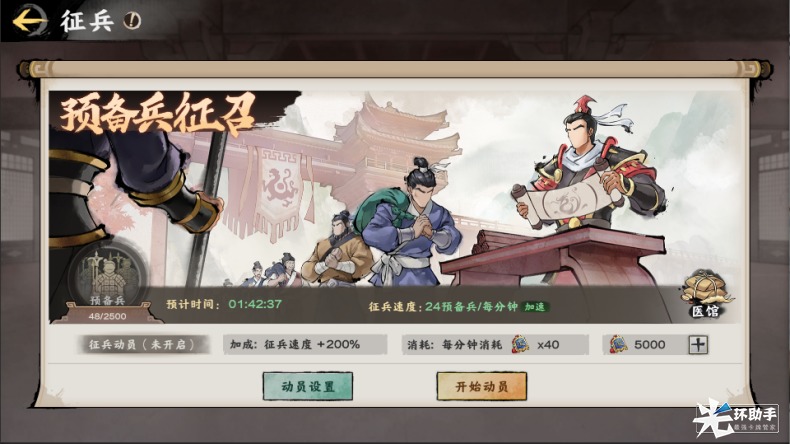Toggle the 征兵动员（未开启）status label
The height and width of the screenshot is (444, 790).
[x=142, y=345]
